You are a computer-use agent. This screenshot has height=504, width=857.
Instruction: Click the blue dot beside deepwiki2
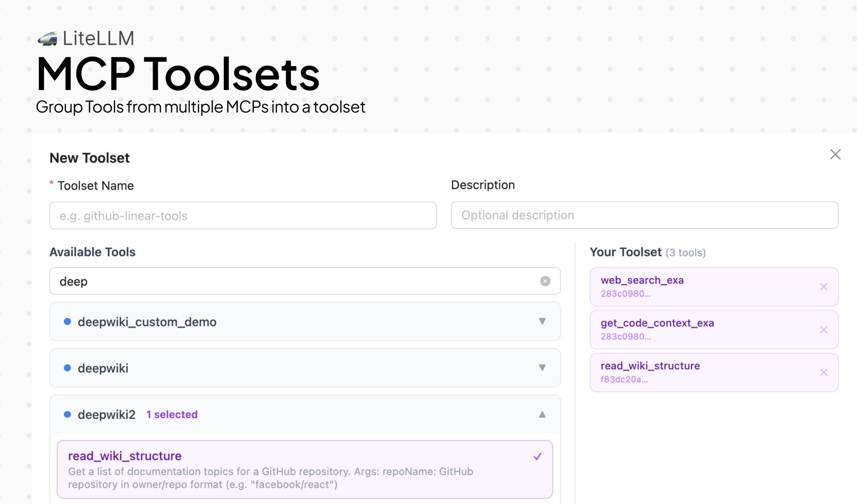coord(68,414)
